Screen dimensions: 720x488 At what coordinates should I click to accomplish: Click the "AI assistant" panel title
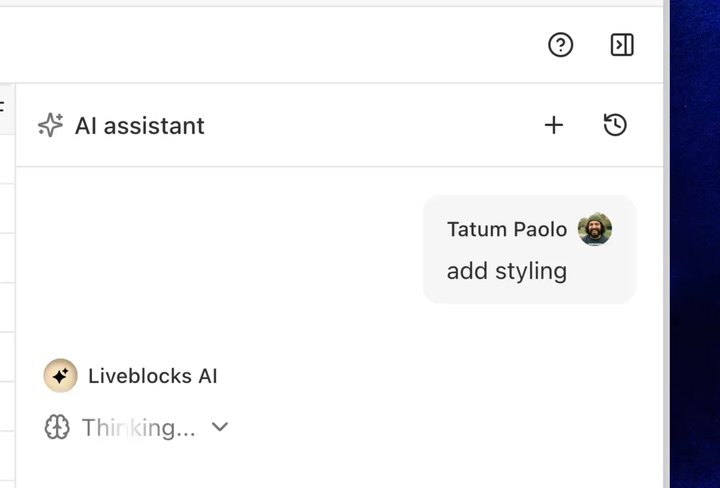tap(140, 126)
